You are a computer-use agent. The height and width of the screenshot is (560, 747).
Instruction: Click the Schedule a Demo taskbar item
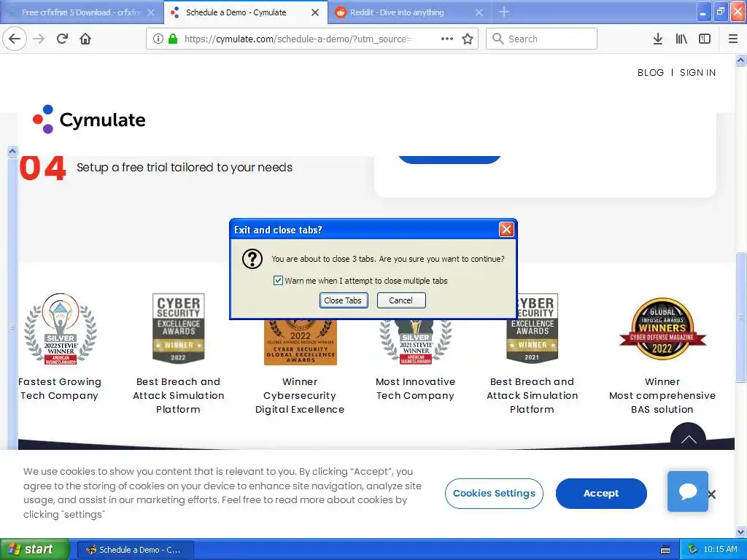(x=135, y=550)
